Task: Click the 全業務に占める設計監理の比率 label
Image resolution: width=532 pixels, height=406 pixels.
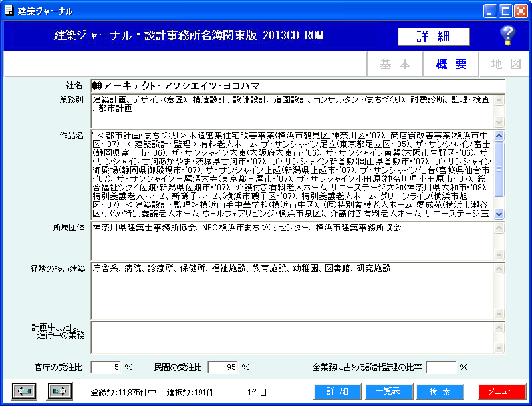Action: (367, 367)
